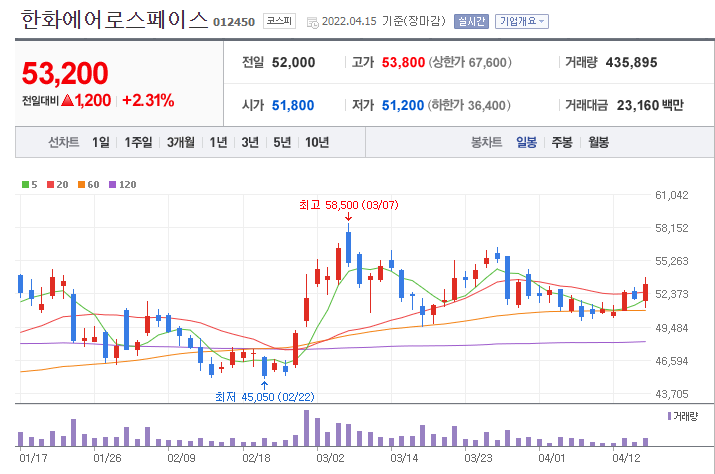715x474 pixels.
Task: Click the 01/17 date axis label
Action: [x=33, y=458]
